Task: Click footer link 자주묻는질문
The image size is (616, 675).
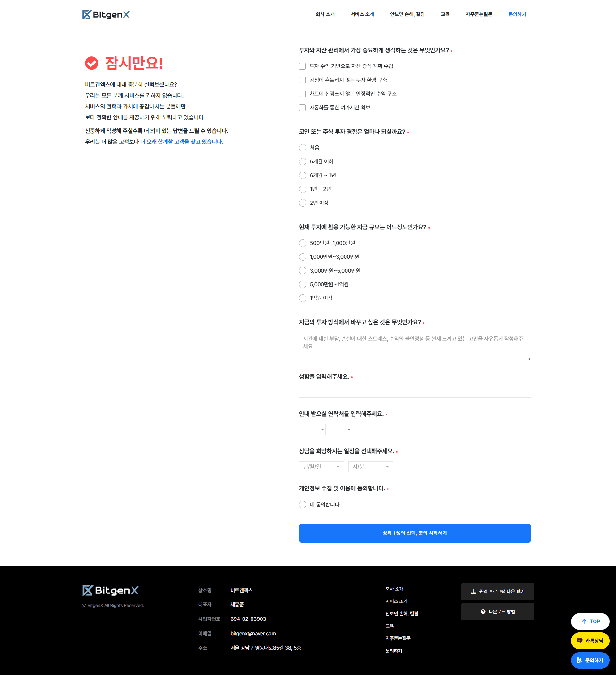Action: pyautogui.click(x=398, y=638)
